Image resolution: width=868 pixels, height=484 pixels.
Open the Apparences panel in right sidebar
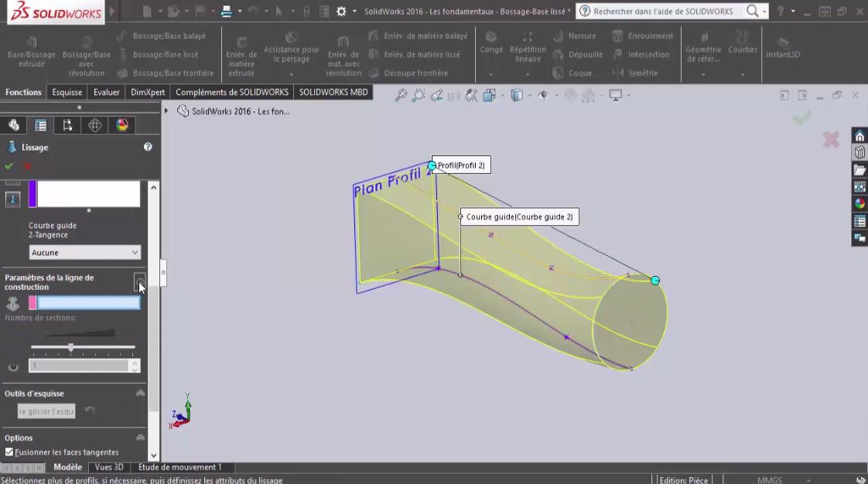coord(859,204)
